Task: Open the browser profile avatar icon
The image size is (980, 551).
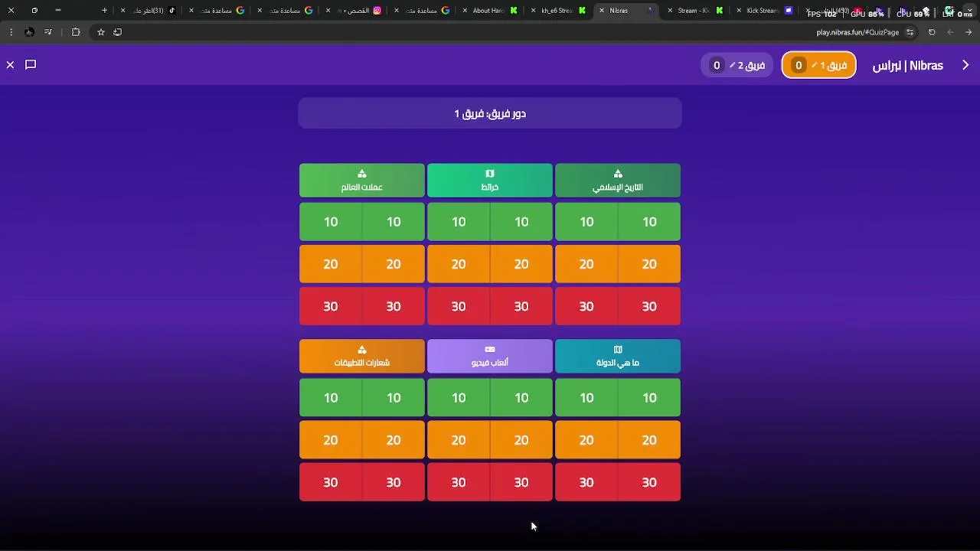Action: coord(29,32)
